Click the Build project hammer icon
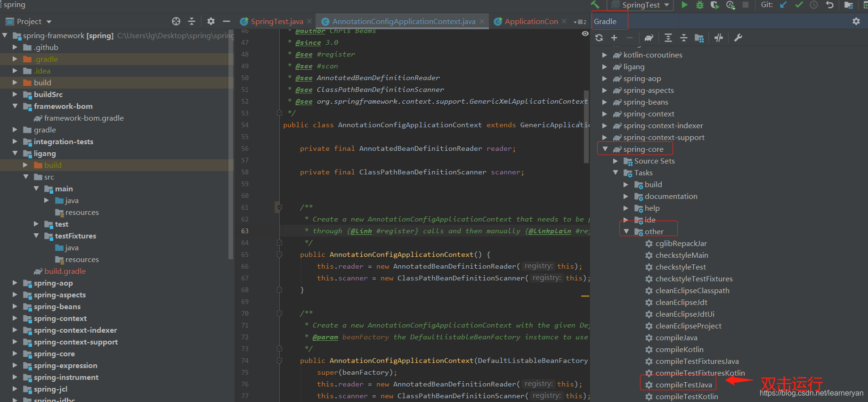 pos(595,5)
